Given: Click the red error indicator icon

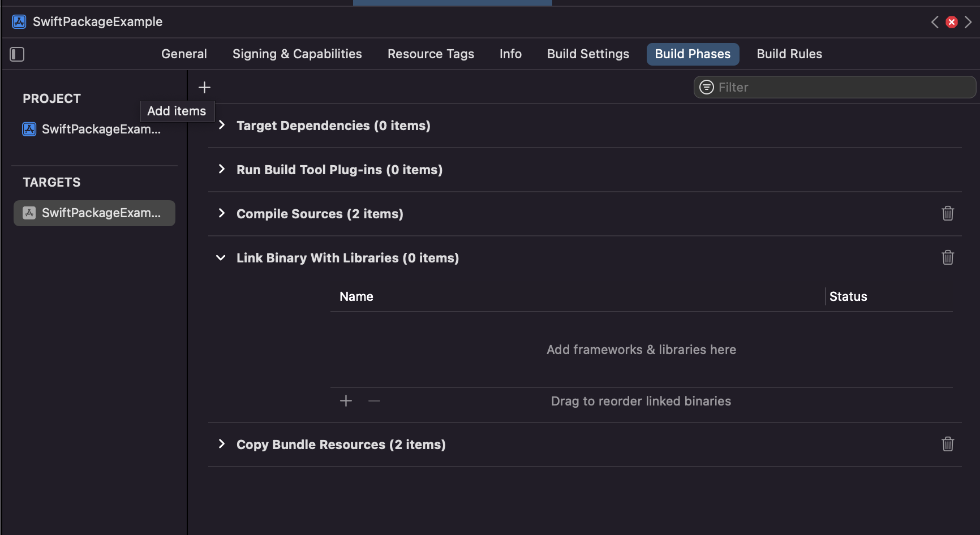Looking at the screenshot, I should click(952, 22).
